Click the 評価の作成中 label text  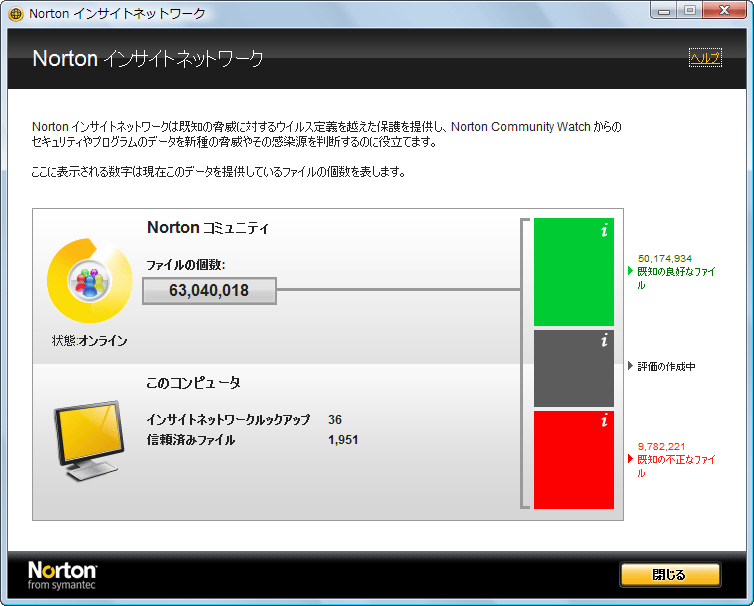pos(666,366)
